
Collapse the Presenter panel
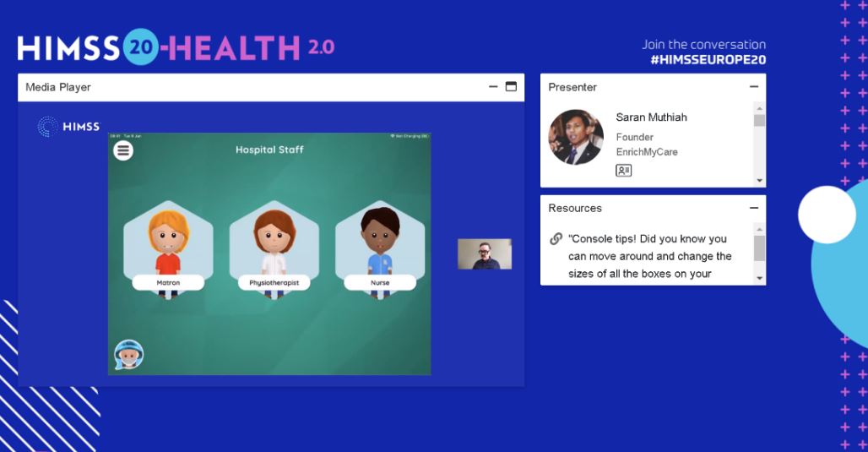tap(753, 86)
